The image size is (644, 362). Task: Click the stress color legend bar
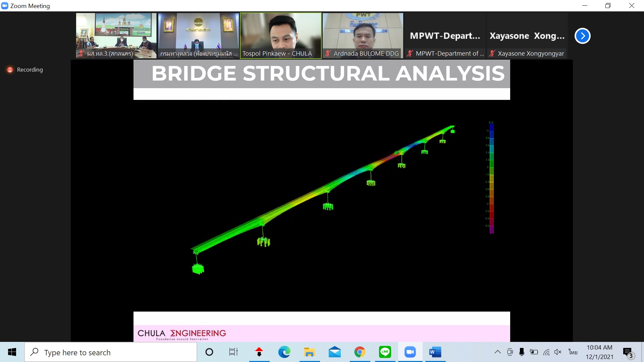point(491,178)
